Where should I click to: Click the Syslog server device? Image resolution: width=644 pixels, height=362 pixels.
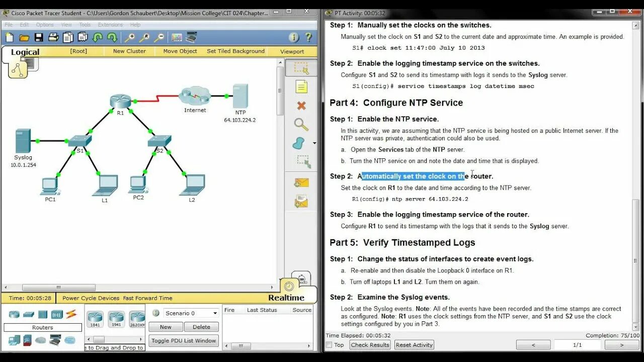coord(23,141)
